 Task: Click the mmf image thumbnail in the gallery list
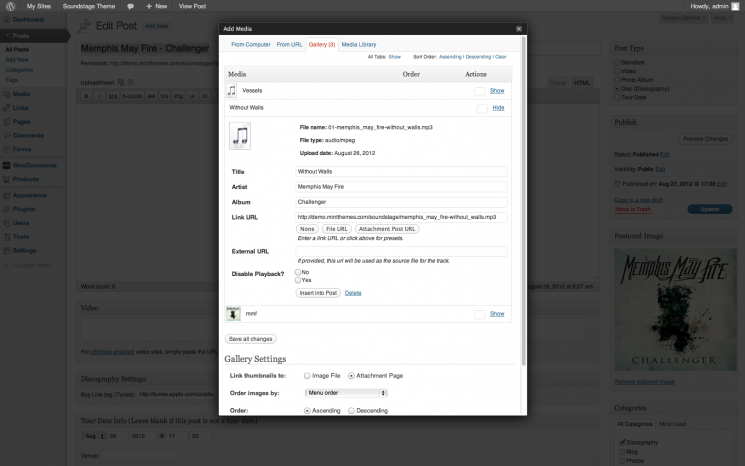click(233, 314)
